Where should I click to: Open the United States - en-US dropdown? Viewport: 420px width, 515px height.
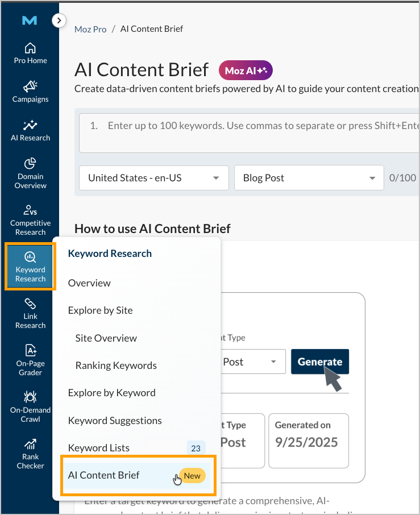pos(154,178)
